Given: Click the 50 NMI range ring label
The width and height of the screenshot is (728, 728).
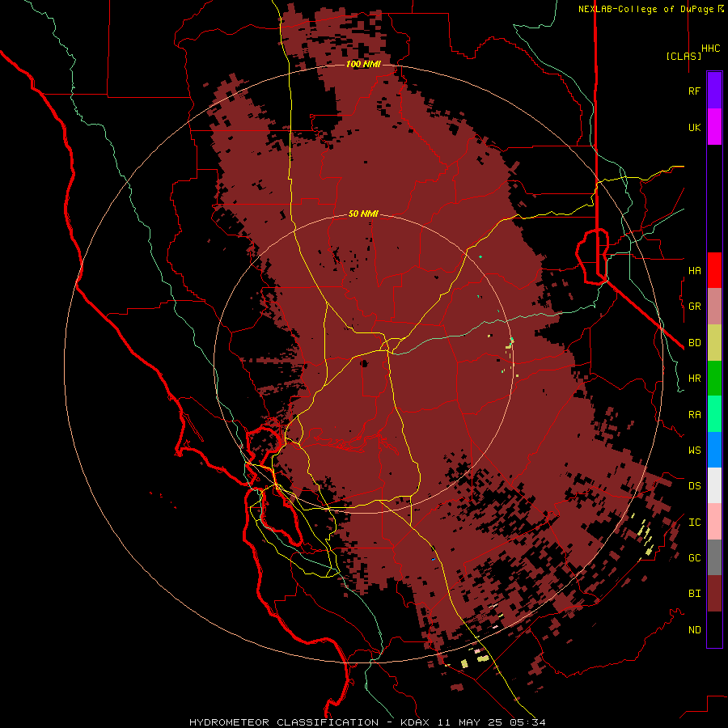Looking at the screenshot, I should coord(363,214).
